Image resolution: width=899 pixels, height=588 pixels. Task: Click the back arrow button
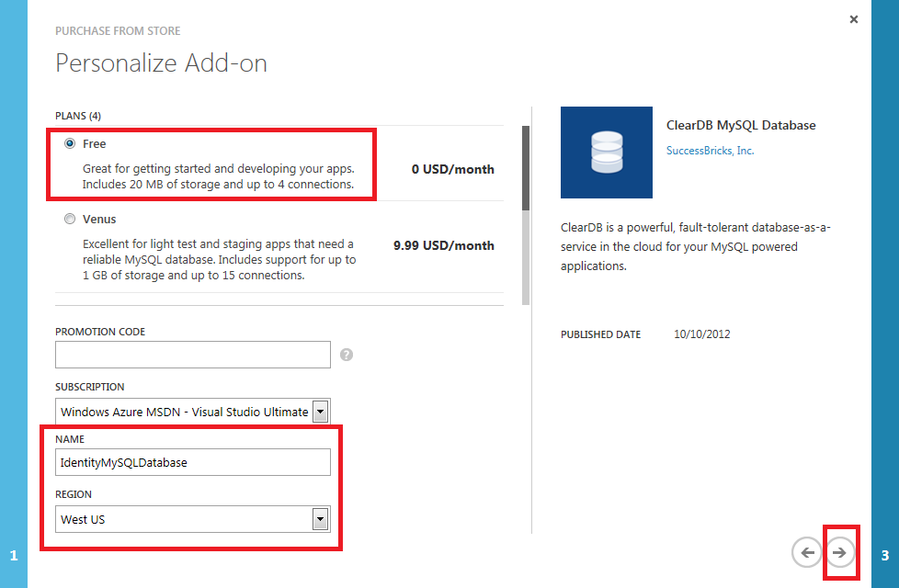[x=806, y=552]
